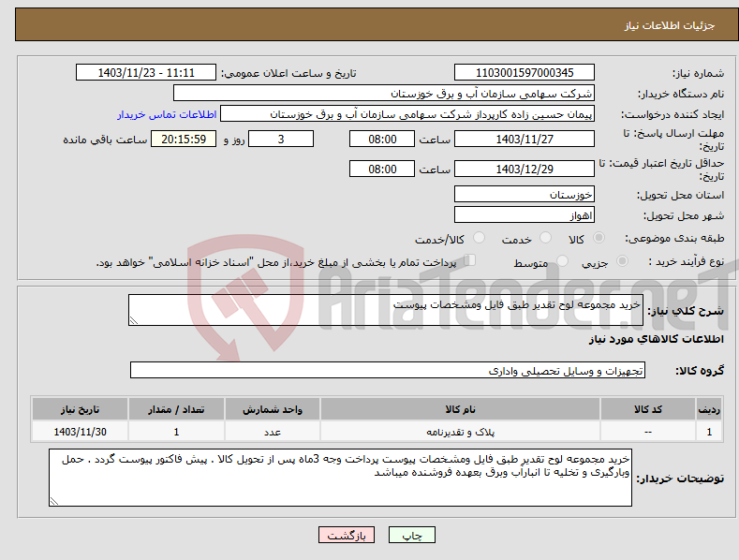Screen dimensions: 739x560
Task: Click the کد کالا column header
Action: [648, 409]
